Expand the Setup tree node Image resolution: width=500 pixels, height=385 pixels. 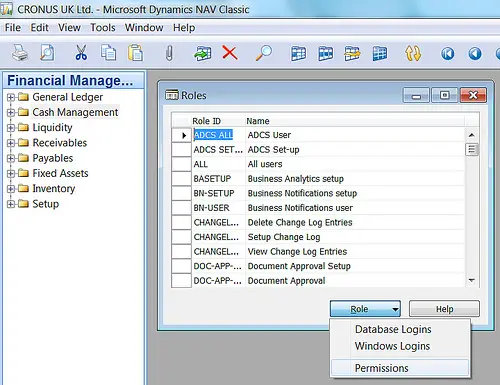coord(11,204)
